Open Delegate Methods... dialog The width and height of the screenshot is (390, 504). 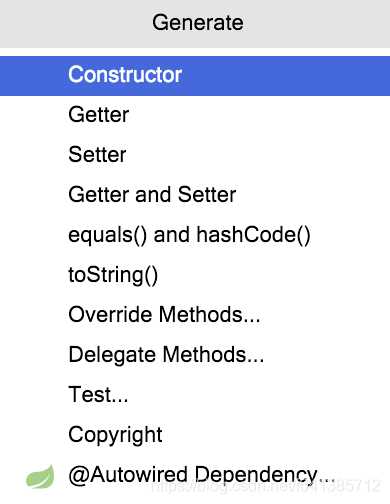pyautogui.click(x=195, y=355)
